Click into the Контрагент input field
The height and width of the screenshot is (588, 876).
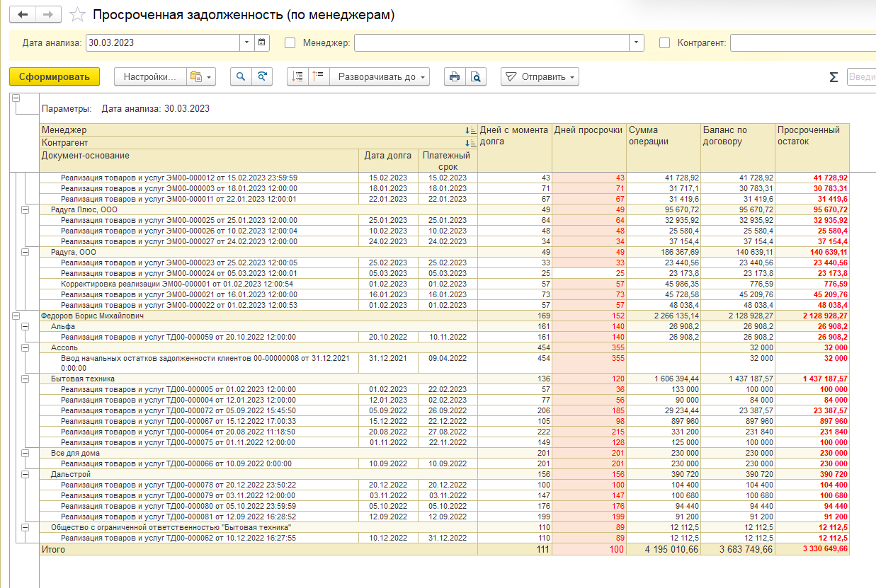803,42
